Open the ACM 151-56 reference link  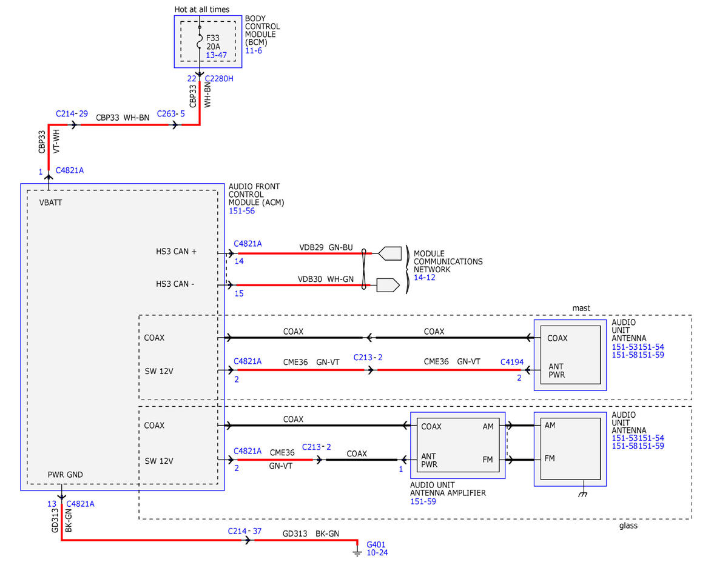coord(241,211)
